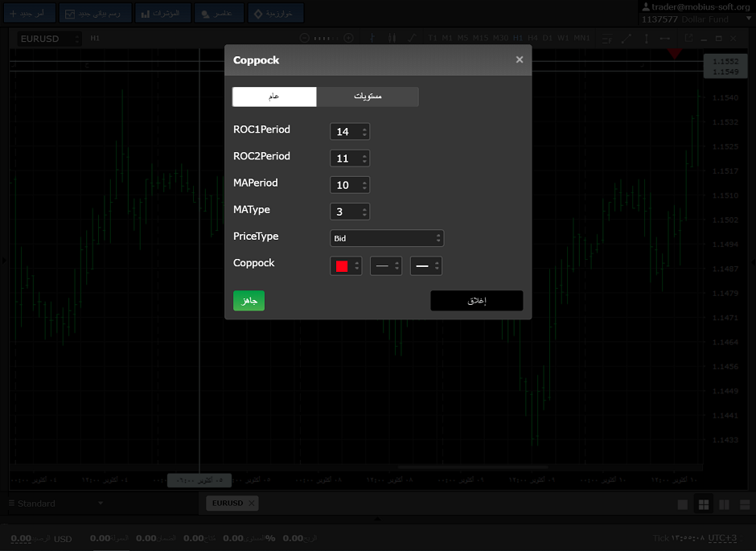Choose the vertical split layout icon
This screenshot has width=756, height=551.
[x=724, y=504]
